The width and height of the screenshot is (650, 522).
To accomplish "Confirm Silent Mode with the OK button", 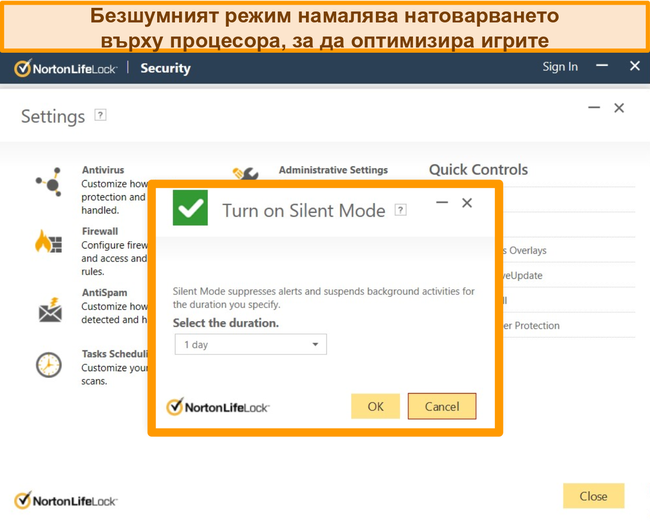I will click(376, 406).
